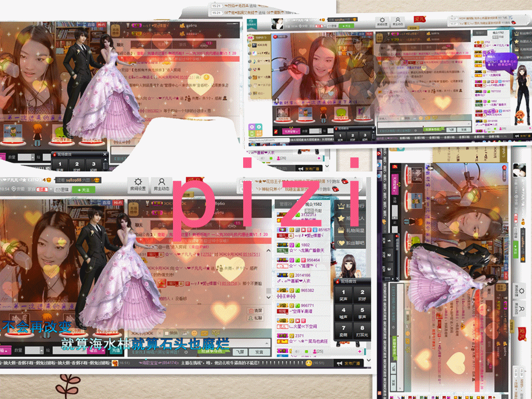Click green follow button in upper-right room window
532x399 pixels.
pos(346,25)
